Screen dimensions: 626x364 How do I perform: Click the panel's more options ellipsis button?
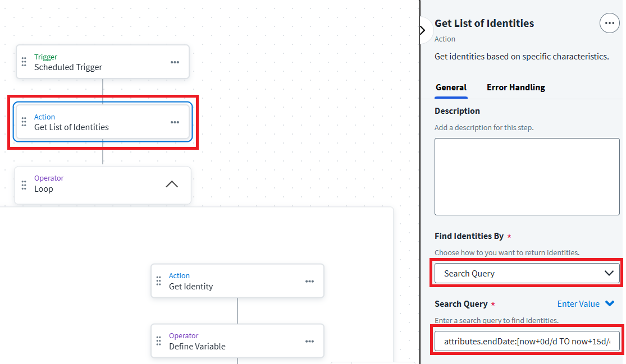pos(609,24)
